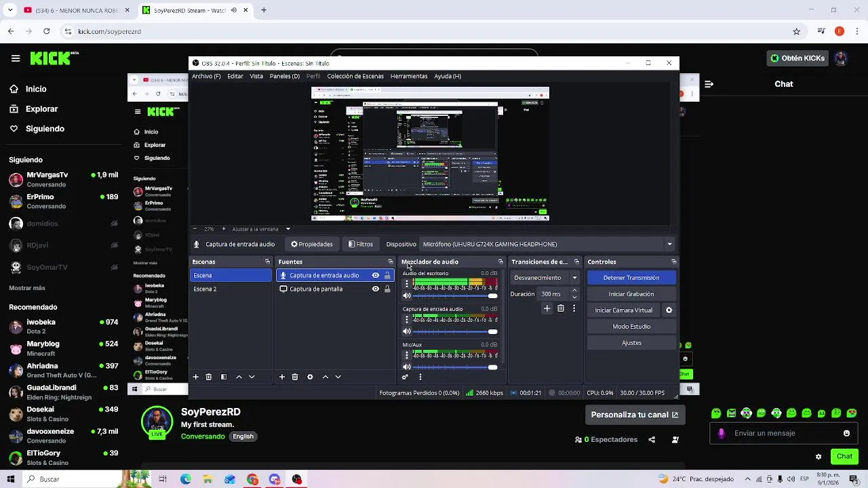Click Modo Estudio button
868x488 pixels.
pyautogui.click(x=631, y=327)
